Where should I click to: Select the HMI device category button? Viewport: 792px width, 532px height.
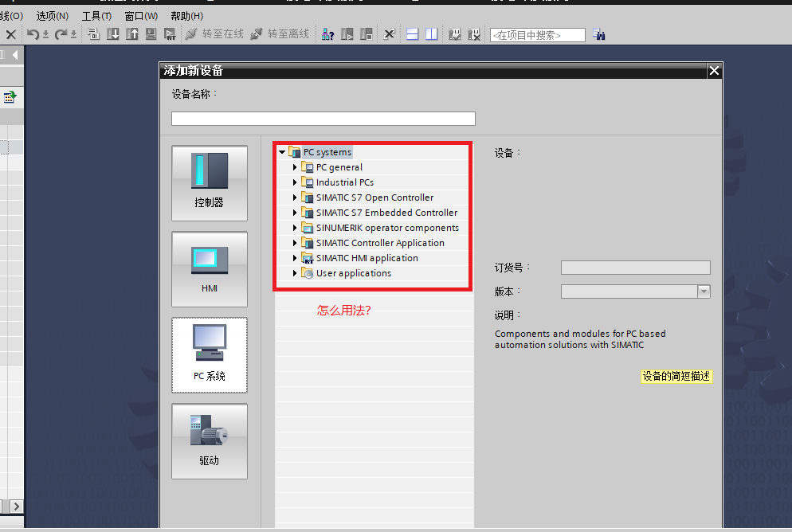pyautogui.click(x=209, y=268)
